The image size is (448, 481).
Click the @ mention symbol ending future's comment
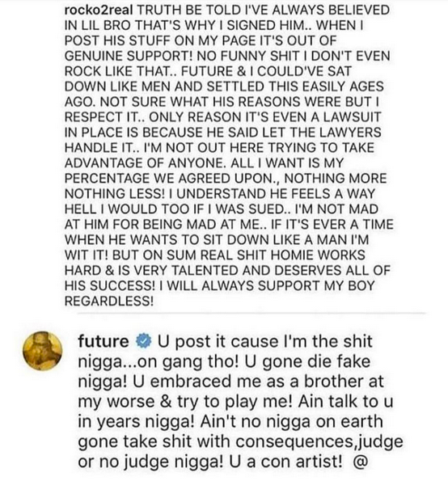[360, 462]
